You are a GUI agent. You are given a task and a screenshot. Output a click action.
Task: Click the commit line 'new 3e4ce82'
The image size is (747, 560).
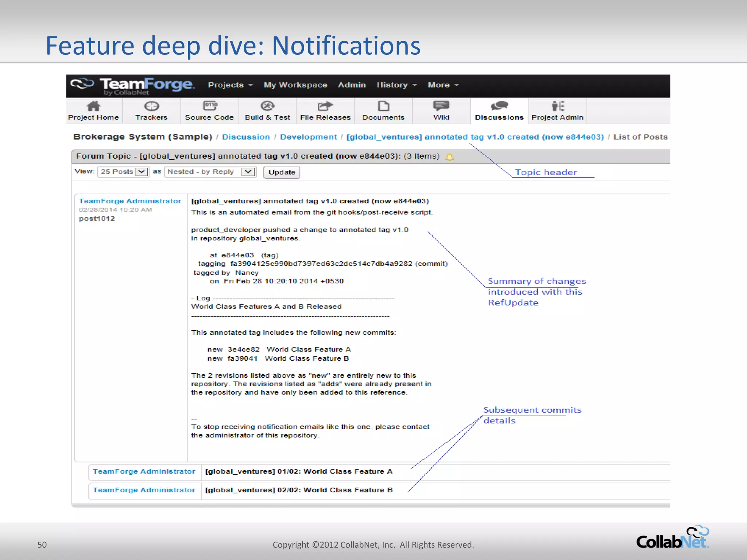click(x=279, y=349)
